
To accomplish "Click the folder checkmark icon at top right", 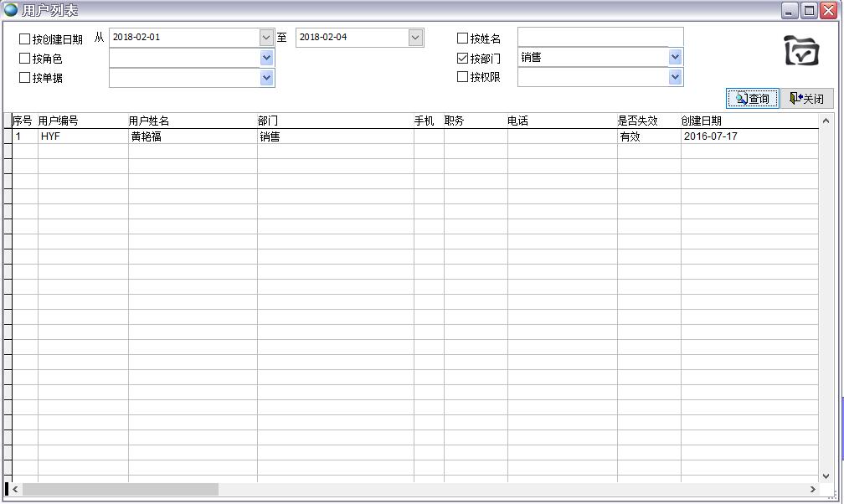I will coord(800,51).
